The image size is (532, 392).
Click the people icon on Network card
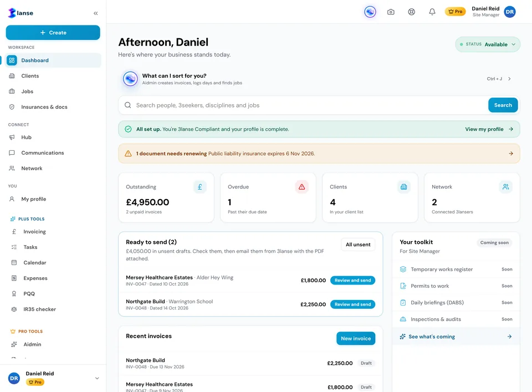point(505,187)
